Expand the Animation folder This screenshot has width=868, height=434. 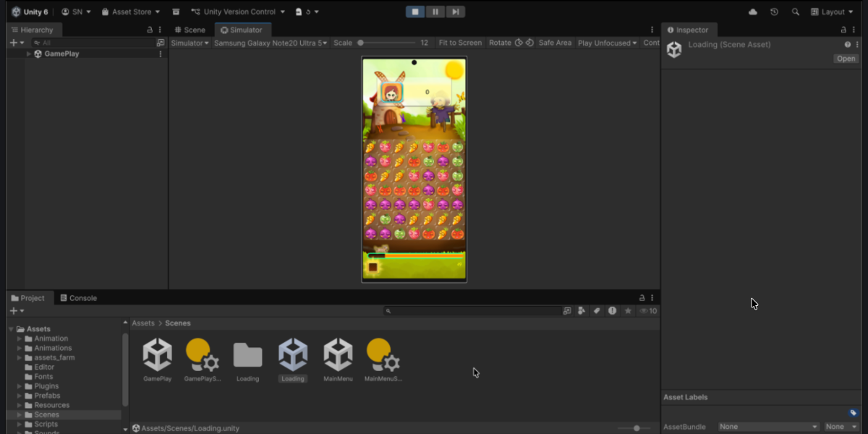coord(20,339)
